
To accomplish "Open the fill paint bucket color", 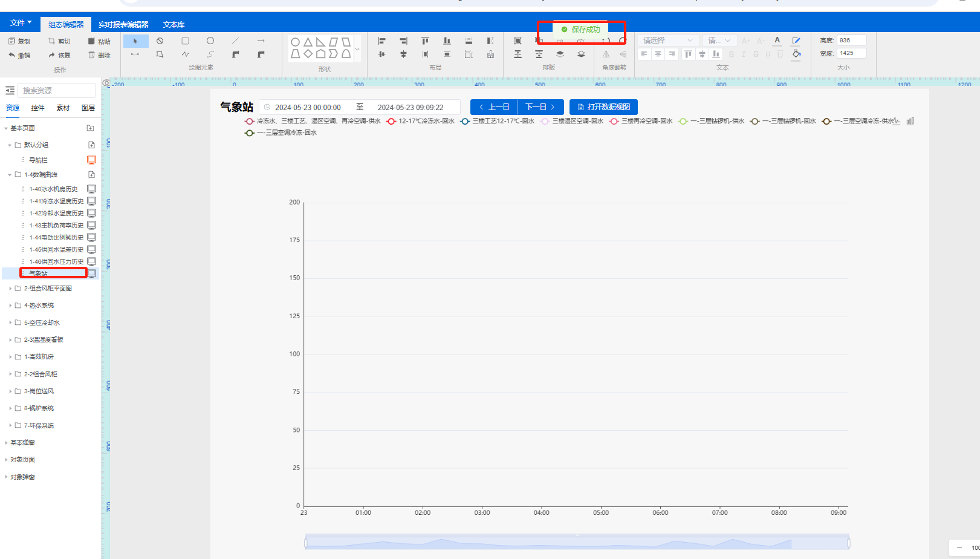I will coord(796,54).
